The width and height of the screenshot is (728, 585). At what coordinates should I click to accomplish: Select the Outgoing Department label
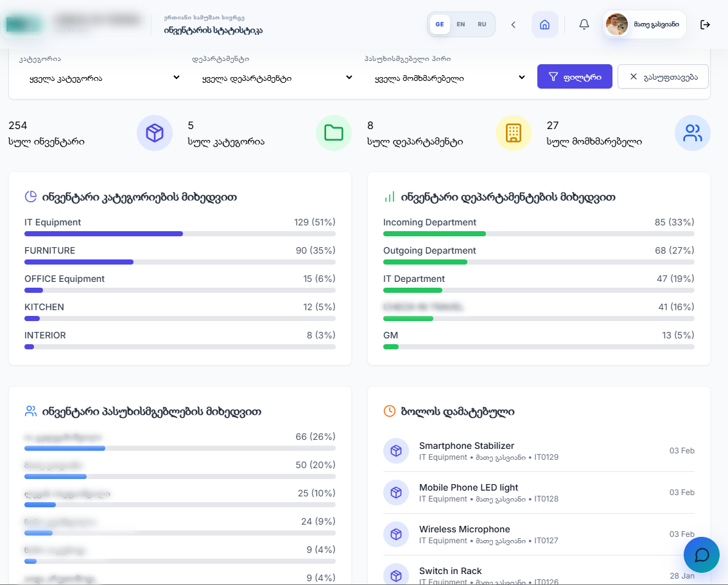tap(429, 250)
